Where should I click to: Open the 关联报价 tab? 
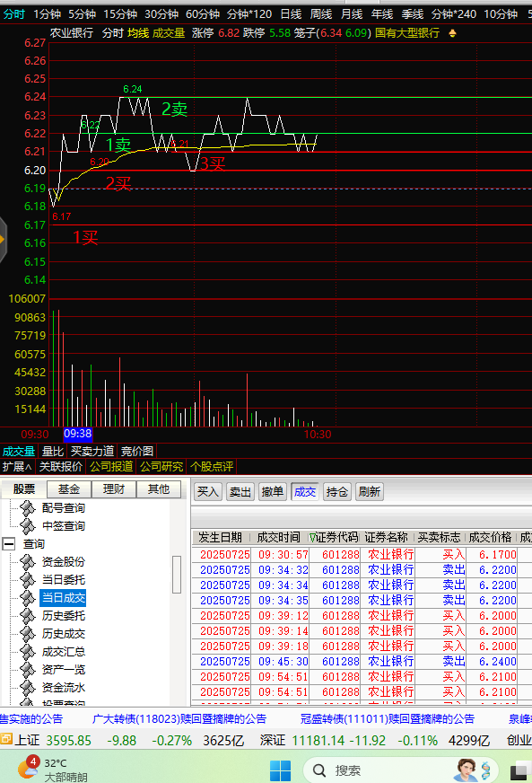(x=61, y=466)
